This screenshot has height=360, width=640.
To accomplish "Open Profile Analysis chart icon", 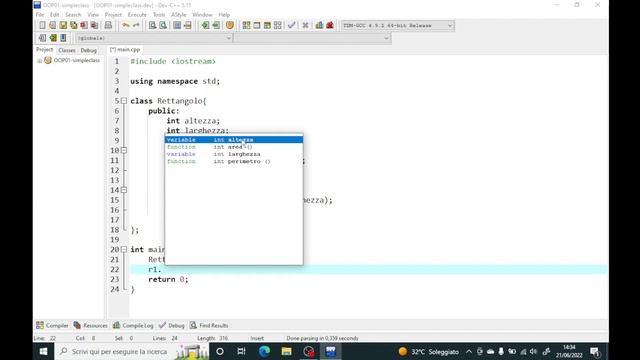I will click(319, 25).
